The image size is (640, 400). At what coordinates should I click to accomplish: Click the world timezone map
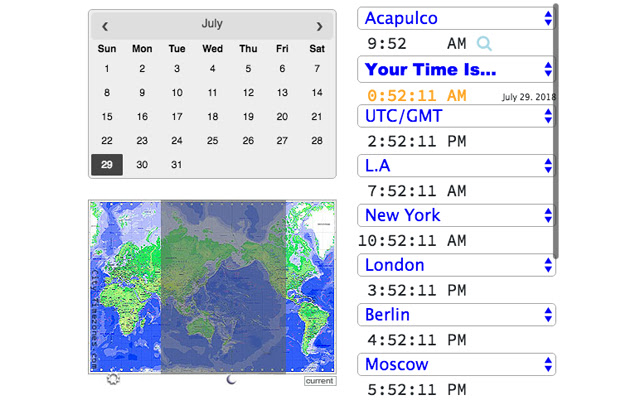tap(212, 287)
